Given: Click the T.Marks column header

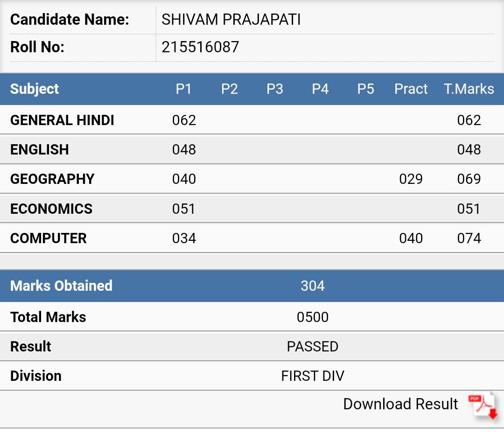Looking at the screenshot, I should (469, 89).
